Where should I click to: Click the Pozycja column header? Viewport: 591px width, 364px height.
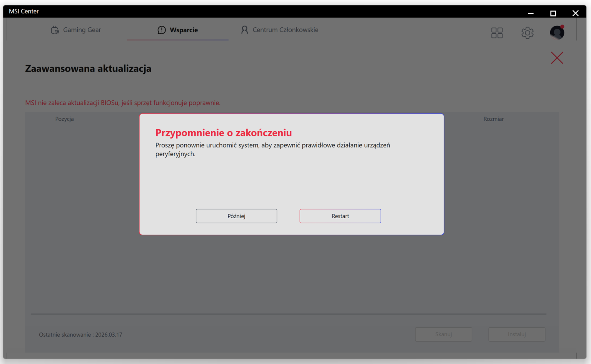[x=64, y=119]
